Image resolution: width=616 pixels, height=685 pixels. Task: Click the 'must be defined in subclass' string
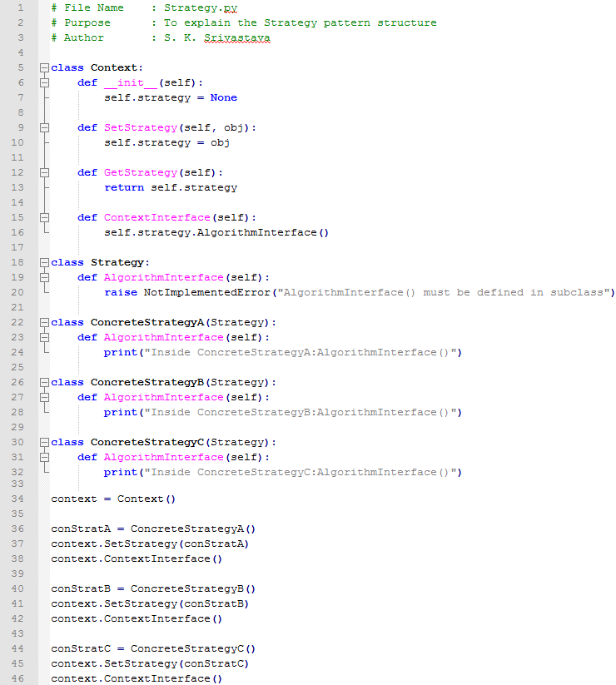[x=514, y=293]
